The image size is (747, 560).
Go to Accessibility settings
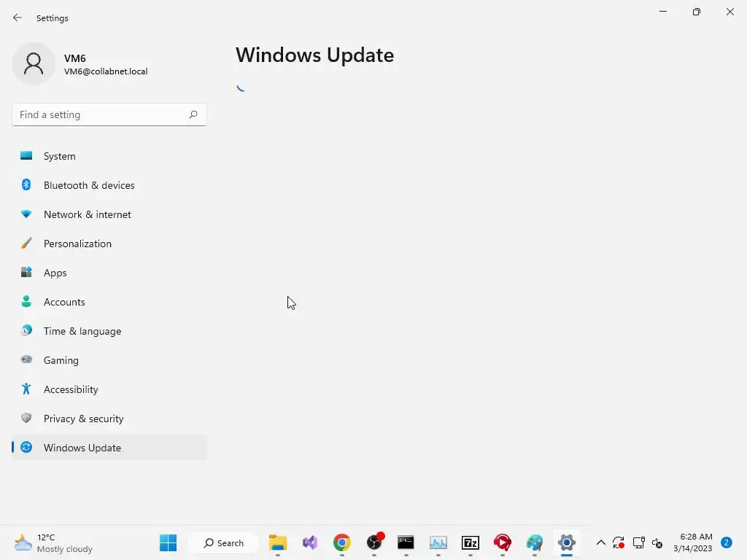click(x=109, y=389)
